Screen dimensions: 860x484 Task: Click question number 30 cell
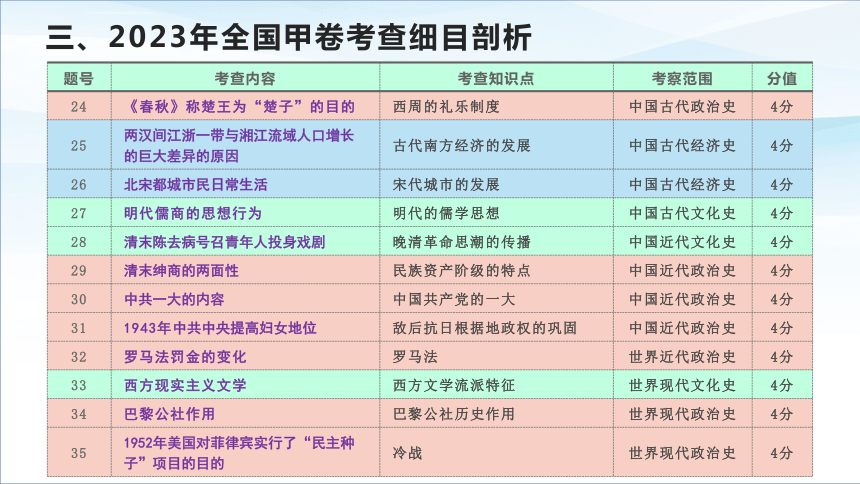pyautogui.click(x=79, y=299)
